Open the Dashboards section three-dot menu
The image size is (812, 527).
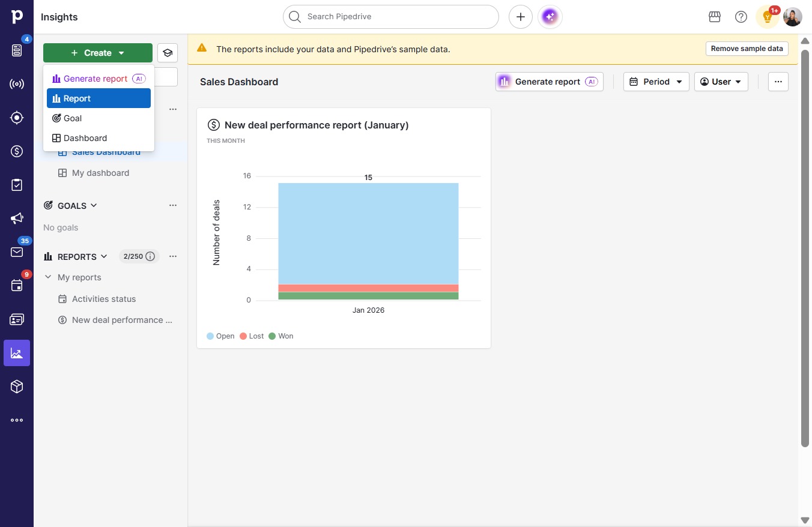[x=173, y=109]
